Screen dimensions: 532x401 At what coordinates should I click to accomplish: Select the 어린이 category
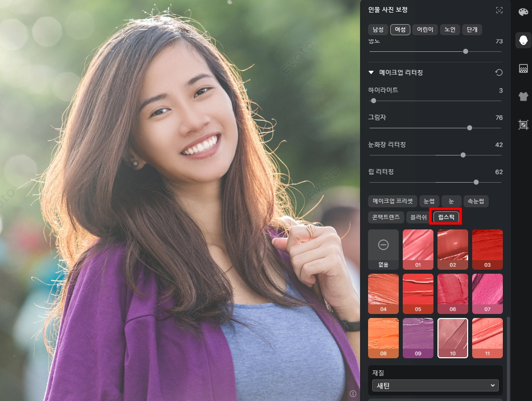[425, 30]
